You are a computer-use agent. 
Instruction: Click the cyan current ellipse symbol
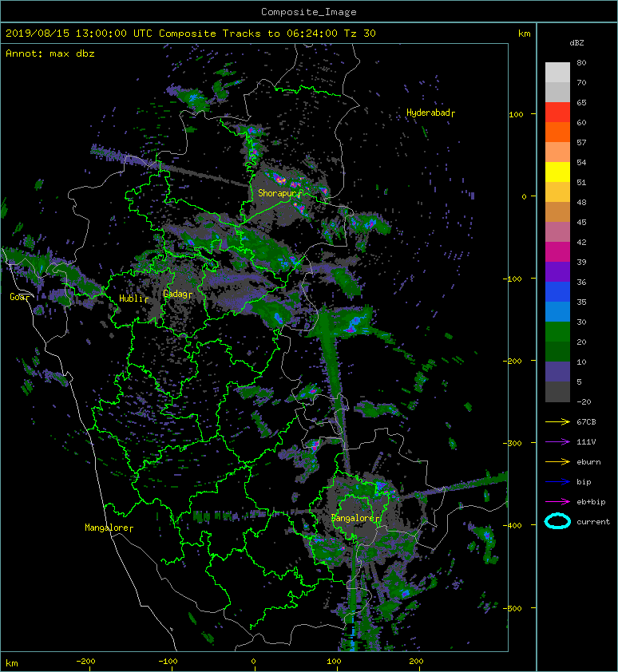coord(557,521)
